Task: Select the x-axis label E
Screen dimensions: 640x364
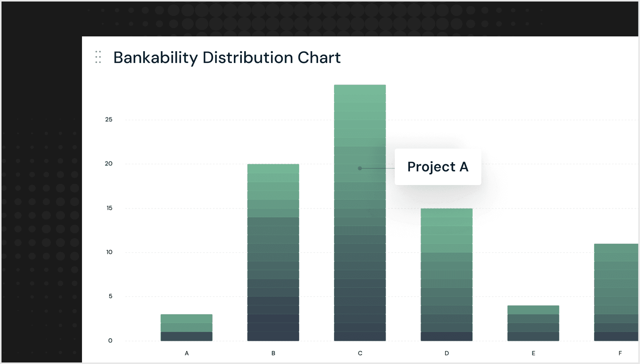Action: click(533, 353)
